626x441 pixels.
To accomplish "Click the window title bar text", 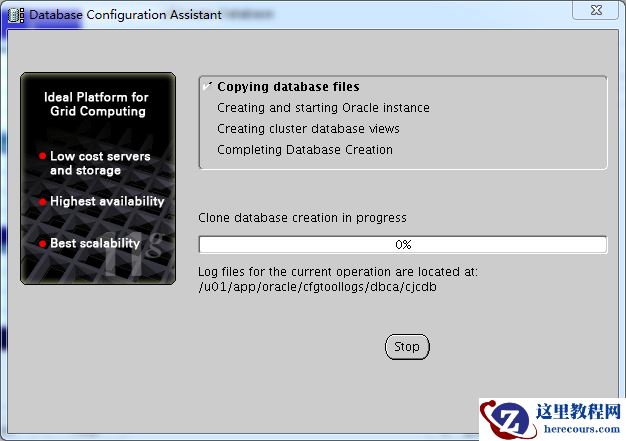I will pyautogui.click(x=125, y=15).
